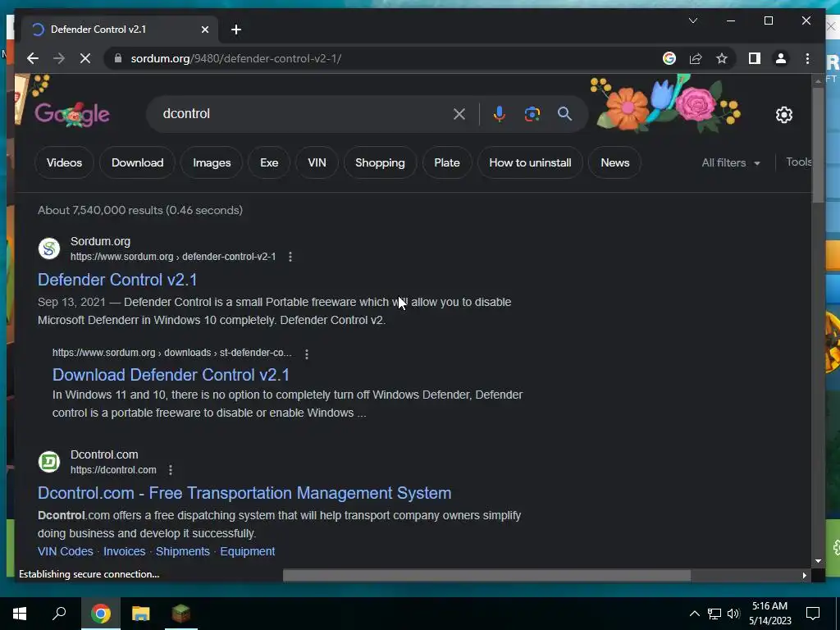The image size is (840, 630).
Task: Go back to previous page in Chrome
Action: (33, 58)
